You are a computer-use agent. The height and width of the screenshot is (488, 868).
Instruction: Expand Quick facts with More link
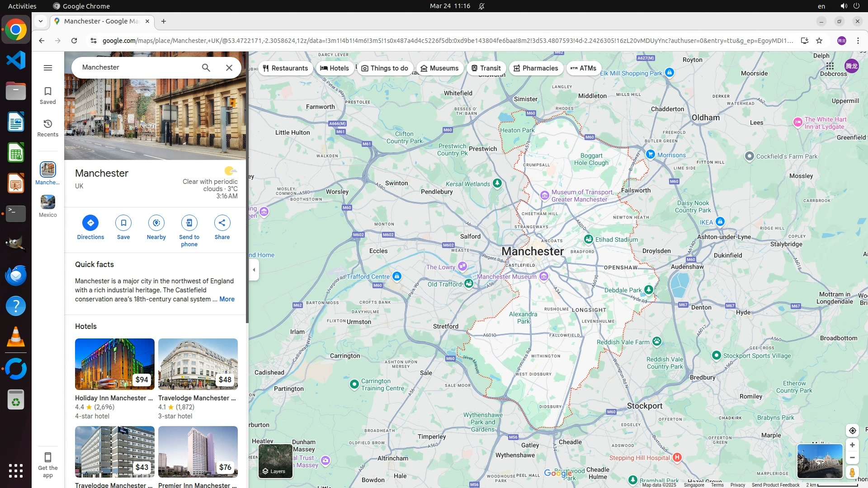coord(226,299)
